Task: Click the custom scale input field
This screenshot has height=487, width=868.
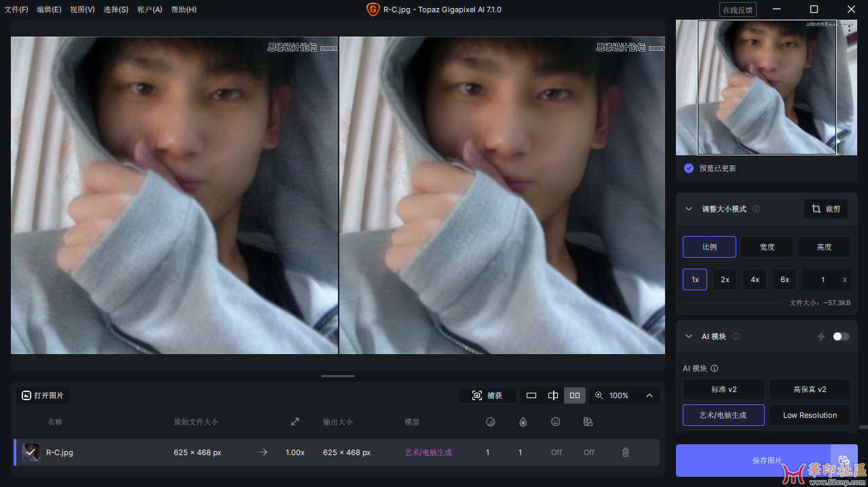Action: point(826,279)
